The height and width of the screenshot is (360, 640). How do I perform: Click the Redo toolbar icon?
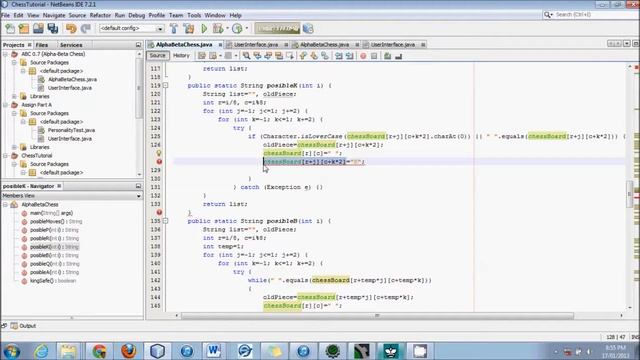[x=86, y=29]
